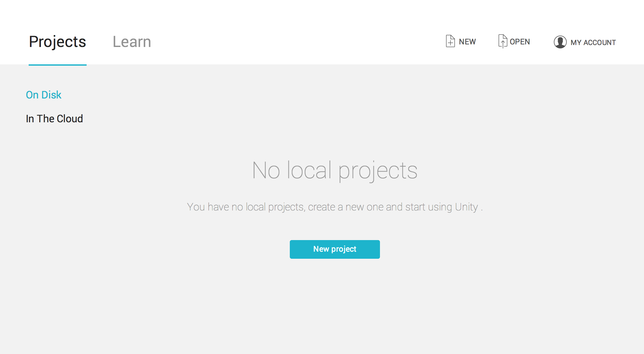Click MY ACCOUNT label text

[593, 42]
